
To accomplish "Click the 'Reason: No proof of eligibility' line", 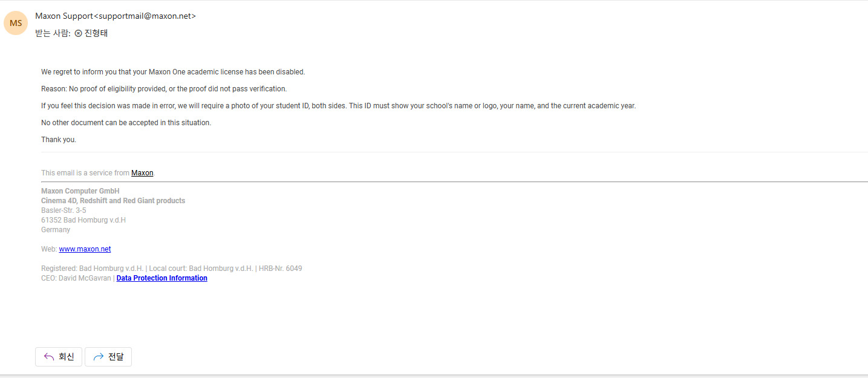I will click(x=163, y=89).
